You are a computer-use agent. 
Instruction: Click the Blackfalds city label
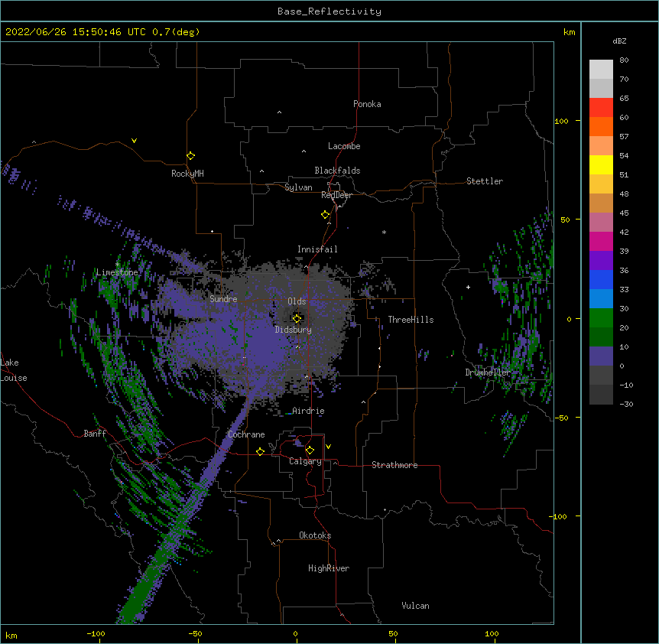(x=337, y=171)
